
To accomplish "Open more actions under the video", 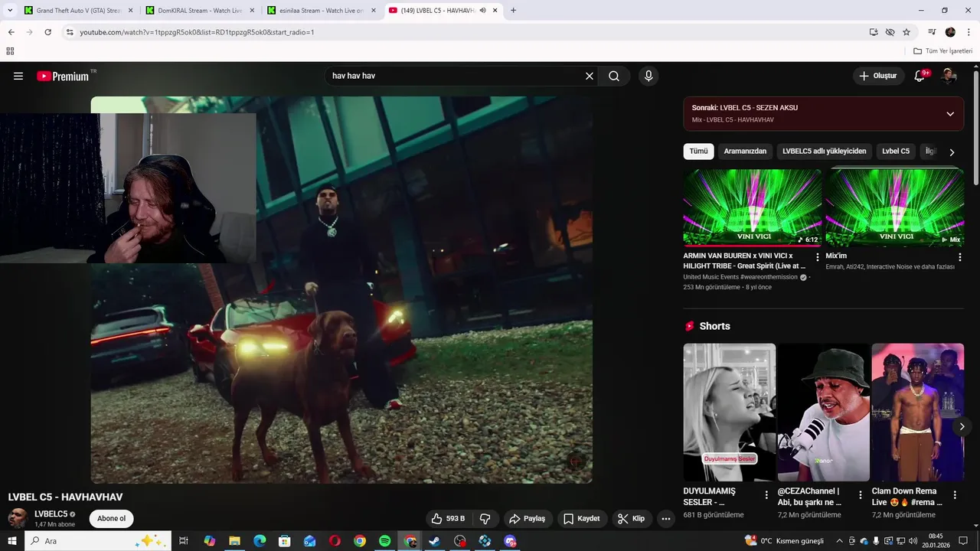I will pos(666,518).
